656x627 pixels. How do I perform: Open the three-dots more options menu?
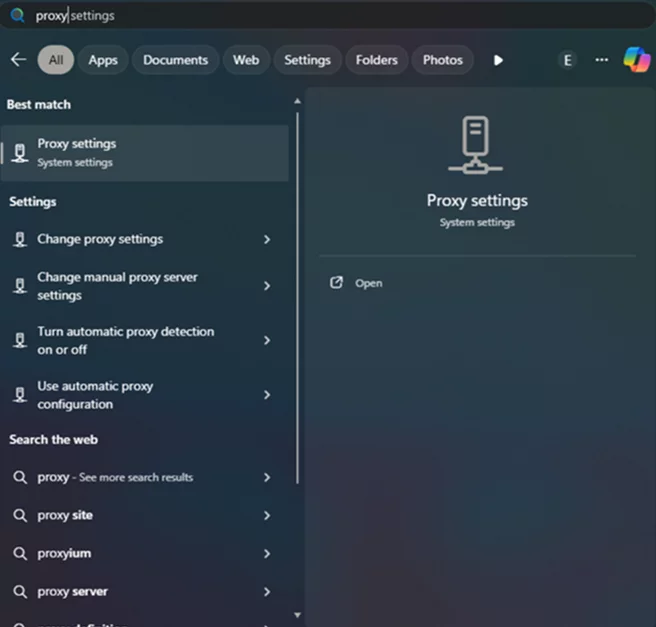pos(601,60)
